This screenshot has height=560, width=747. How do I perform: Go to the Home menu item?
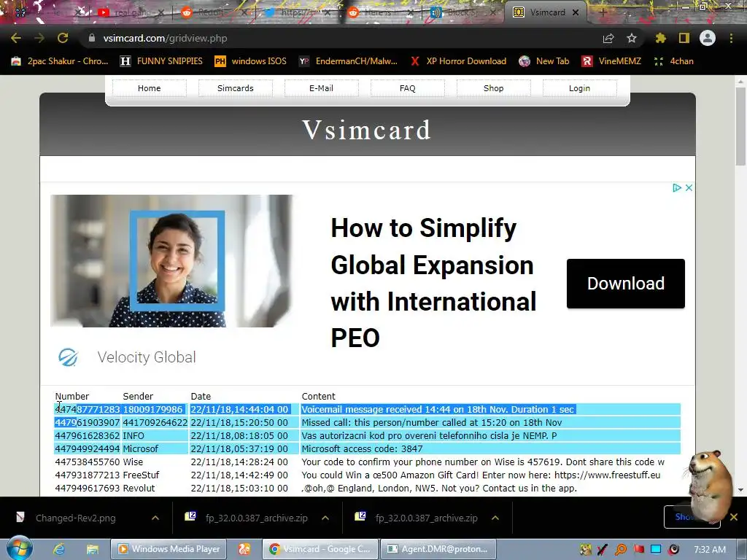[x=149, y=88]
